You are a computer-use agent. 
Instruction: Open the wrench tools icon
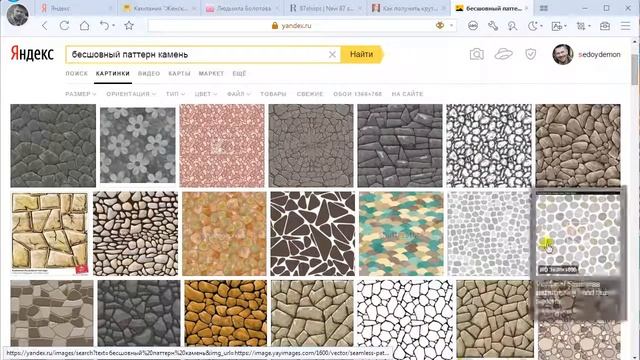click(493, 26)
